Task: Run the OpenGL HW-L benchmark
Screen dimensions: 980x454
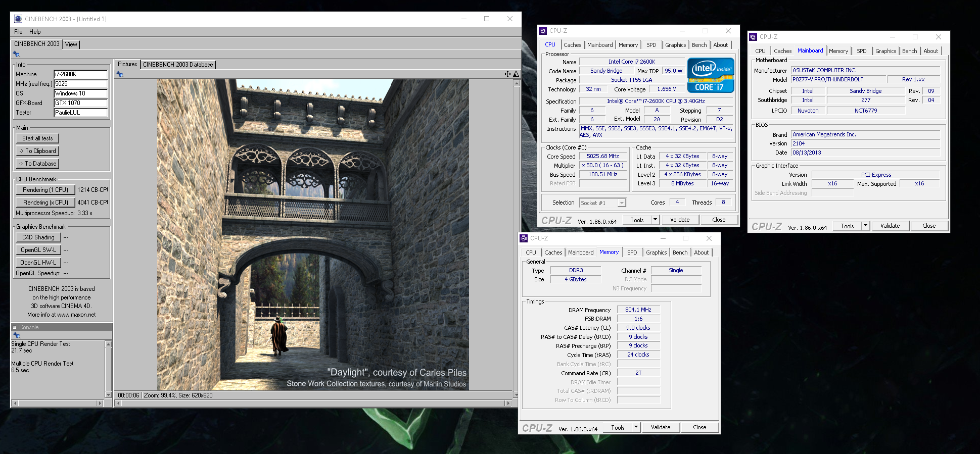Action: click(x=38, y=263)
